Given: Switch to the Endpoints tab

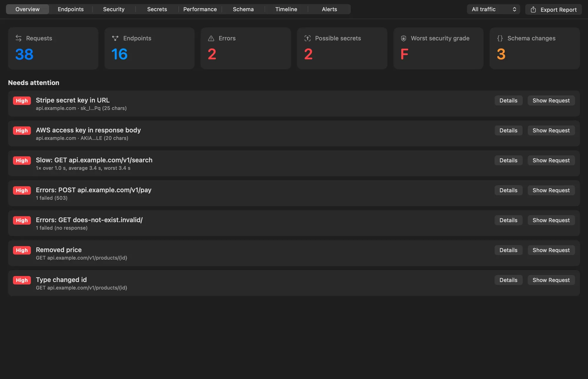Looking at the screenshot, I should pos(71,9).
